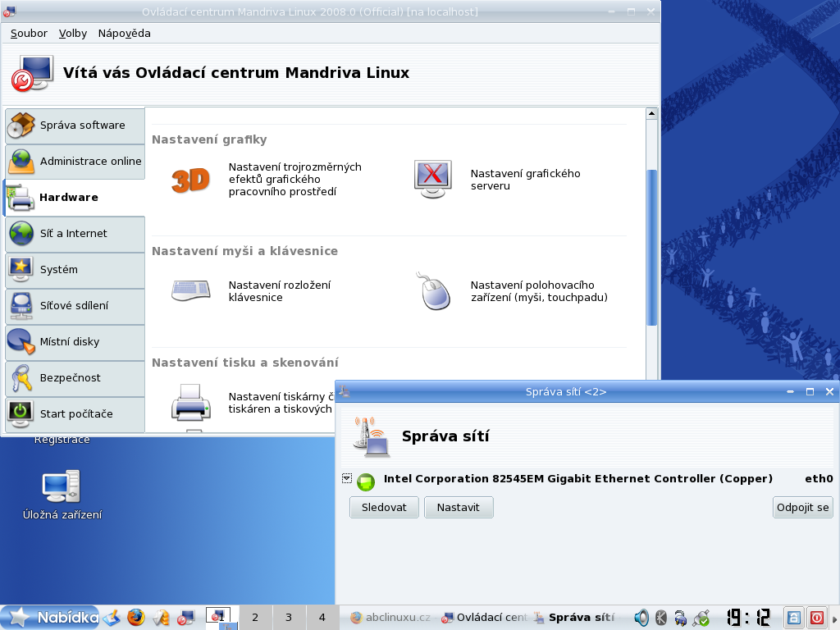840x630 pixels.
Task: Open the Správa software category
Action: point(75,126)
